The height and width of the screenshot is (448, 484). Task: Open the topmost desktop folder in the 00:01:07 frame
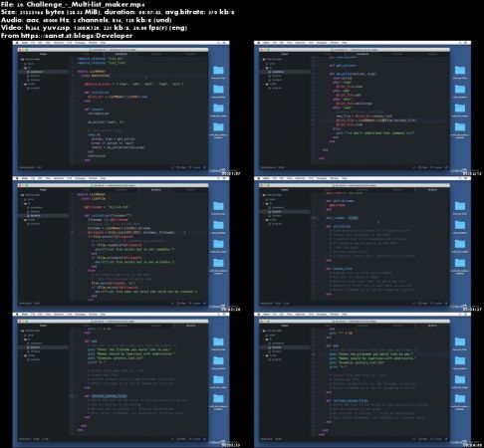coord(218,71)
